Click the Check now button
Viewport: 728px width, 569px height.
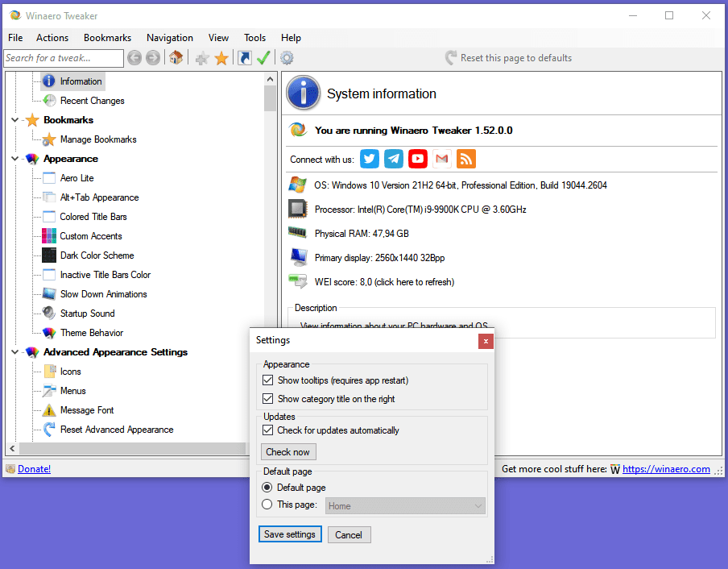coord(287,451)
